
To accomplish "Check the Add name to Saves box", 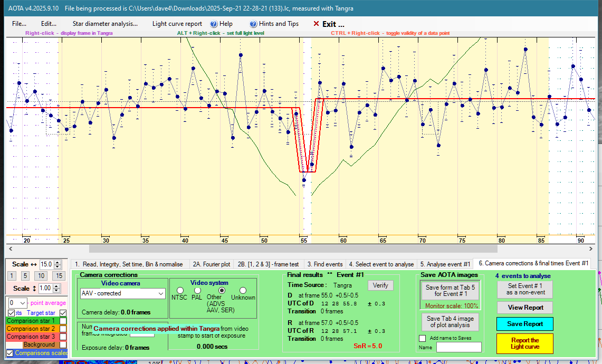I will click(422, 338).
